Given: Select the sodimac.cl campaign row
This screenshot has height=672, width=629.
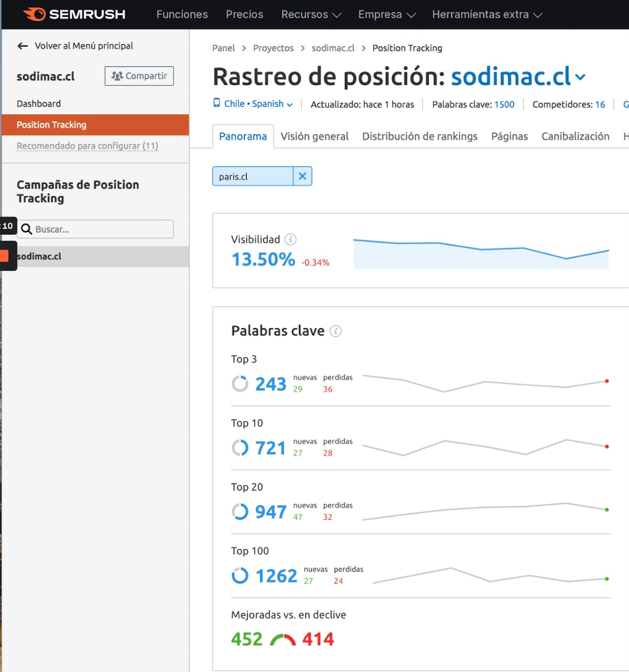Looking at the screenshot, I should click(x=95, y=256).
